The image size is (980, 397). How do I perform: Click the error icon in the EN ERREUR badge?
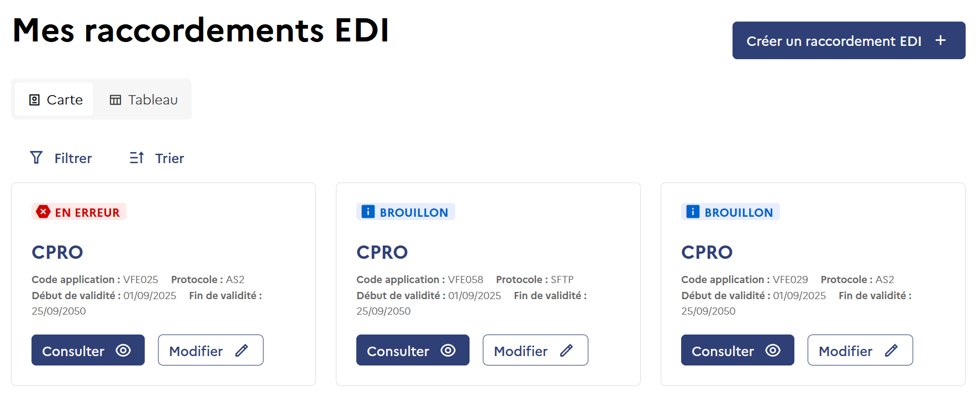[x=44, y=211]
